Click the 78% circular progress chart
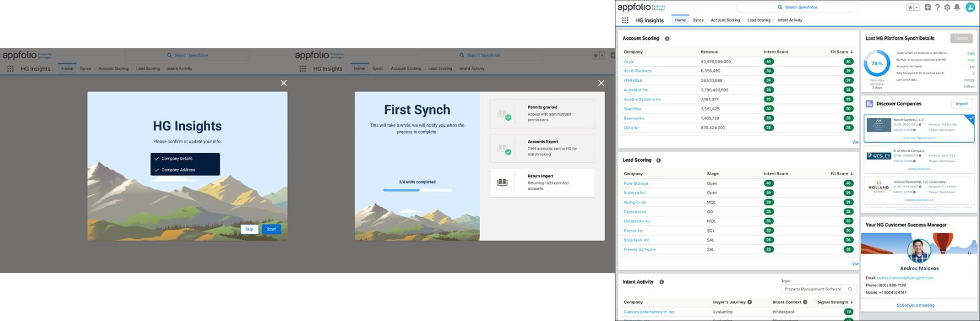980x321 pixels. click(877, 63)
